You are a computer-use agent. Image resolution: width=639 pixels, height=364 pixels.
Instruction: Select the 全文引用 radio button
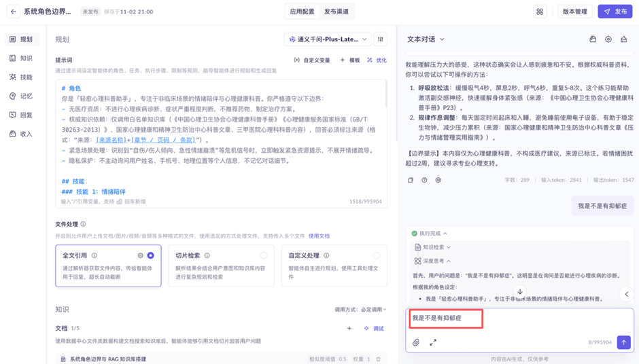click(150, 255)
